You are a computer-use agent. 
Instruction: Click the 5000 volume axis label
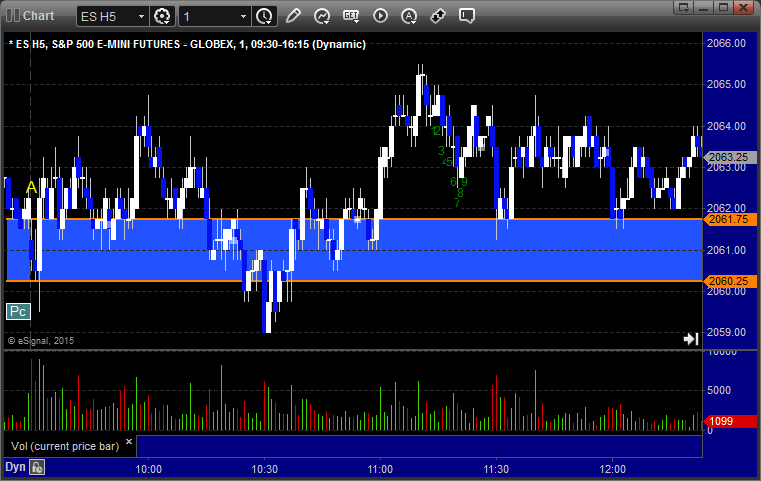pyautogui.click(x=718, y=390)
